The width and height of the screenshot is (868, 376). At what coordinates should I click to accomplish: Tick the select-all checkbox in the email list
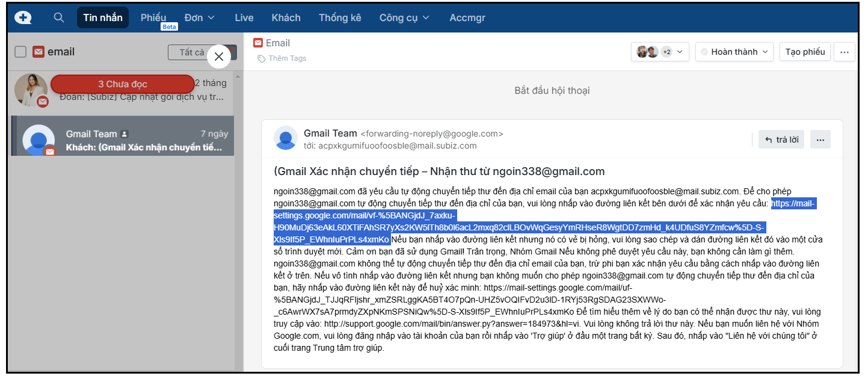click(x=20, y=52)
